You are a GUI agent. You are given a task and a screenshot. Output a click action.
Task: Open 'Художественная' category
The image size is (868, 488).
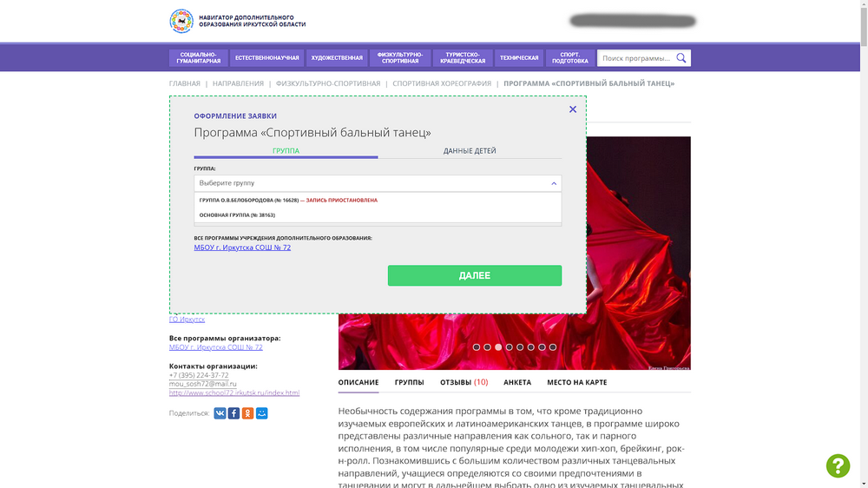click(337, 58)
